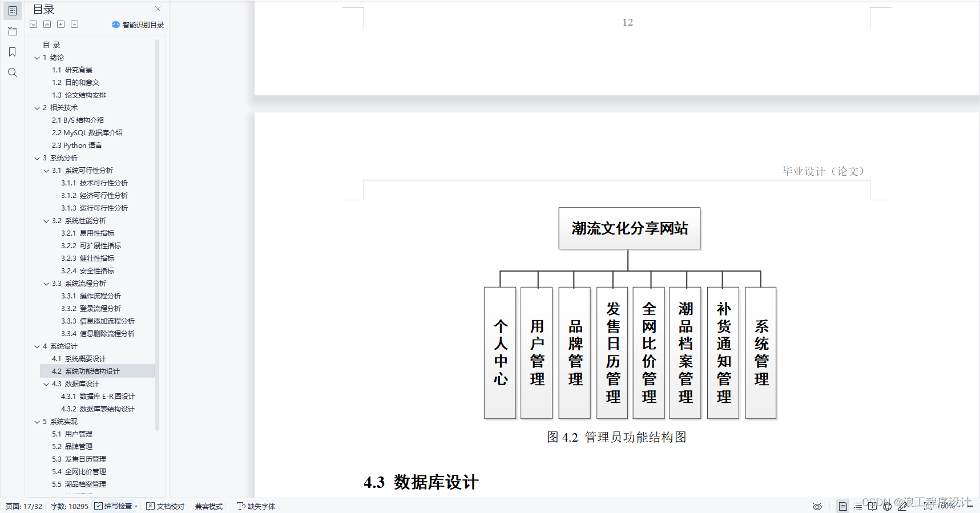
Task: Jump to '1.1 研究背景' in outline
Action: [x=72, y=70]
